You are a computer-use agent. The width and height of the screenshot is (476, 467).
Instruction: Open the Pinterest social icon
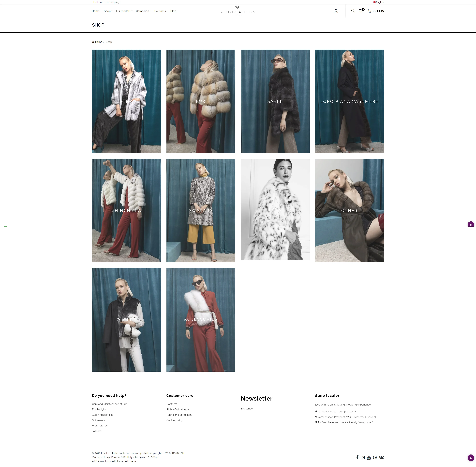pos(375,457)
